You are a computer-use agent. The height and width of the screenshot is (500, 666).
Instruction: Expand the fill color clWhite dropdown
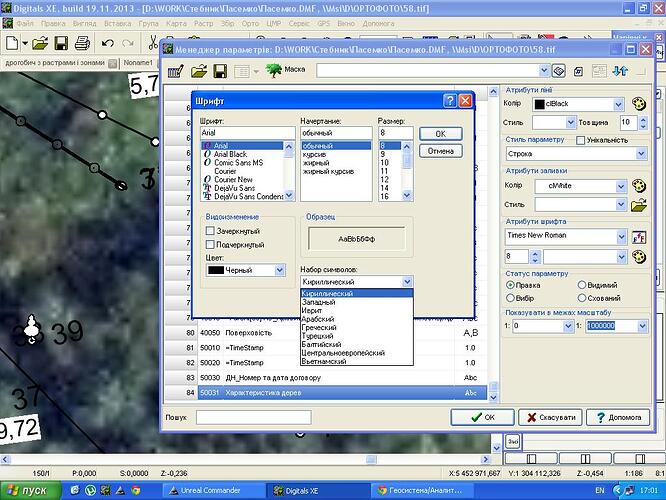tap(621, 186)
